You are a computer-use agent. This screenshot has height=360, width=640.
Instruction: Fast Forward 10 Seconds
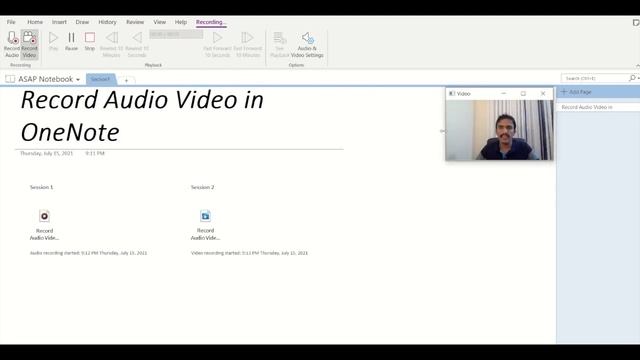coord(218,44)
